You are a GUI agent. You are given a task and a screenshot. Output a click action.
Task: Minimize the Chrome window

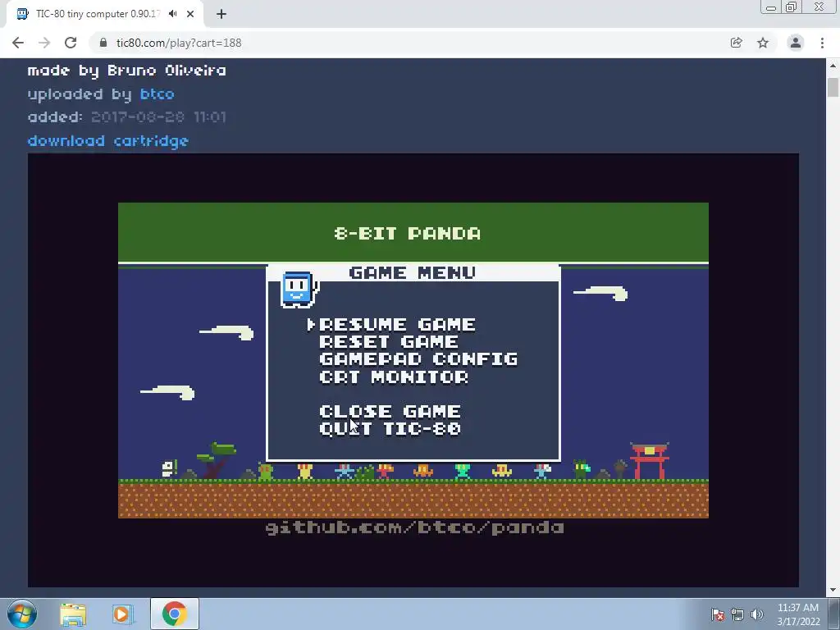point(771,7)
